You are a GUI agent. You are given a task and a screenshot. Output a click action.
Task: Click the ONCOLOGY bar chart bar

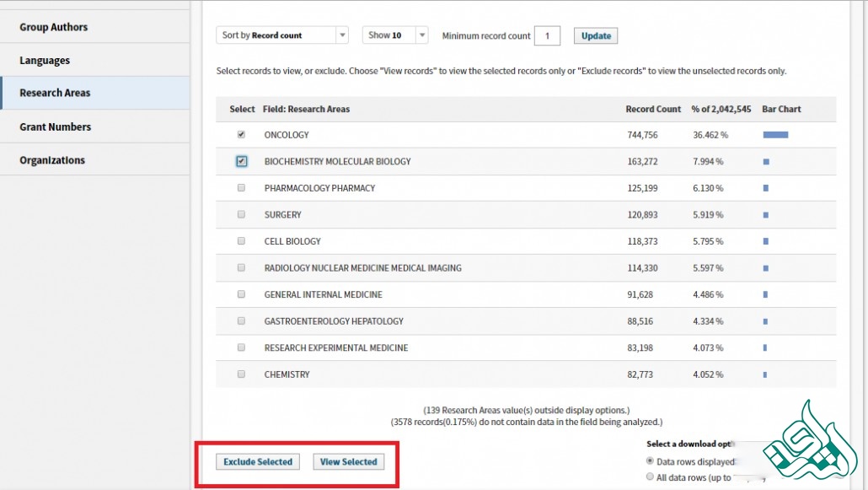coord(775,135)
